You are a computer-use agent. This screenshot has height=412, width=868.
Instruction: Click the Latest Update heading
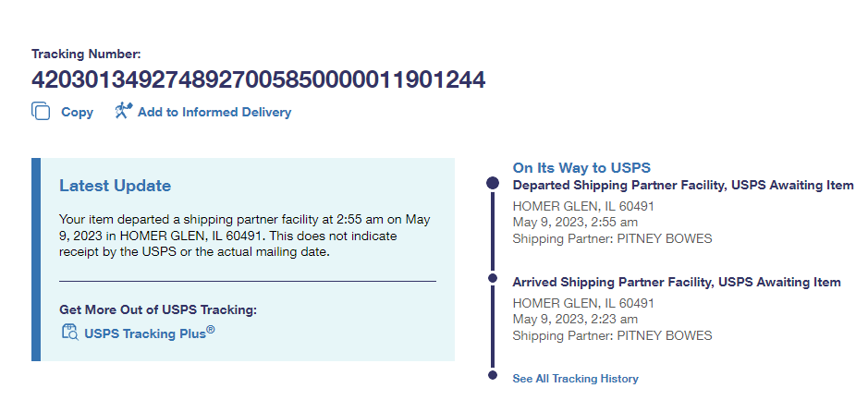tap(115, 186)
